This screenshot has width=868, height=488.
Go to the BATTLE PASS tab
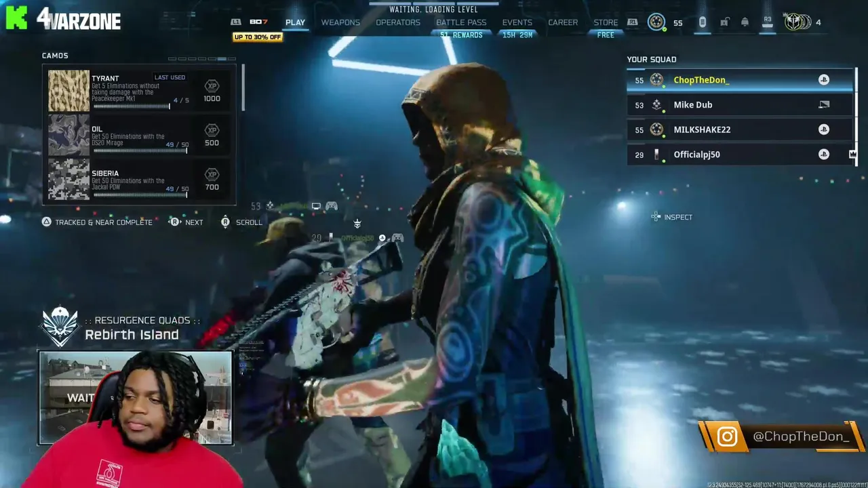coord(461,22)
